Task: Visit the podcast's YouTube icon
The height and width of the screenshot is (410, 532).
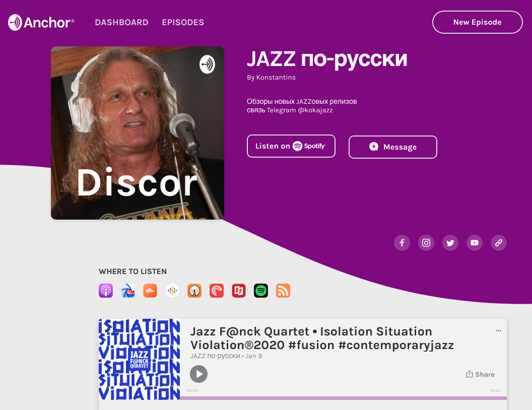Action: [x=475, y=243]
